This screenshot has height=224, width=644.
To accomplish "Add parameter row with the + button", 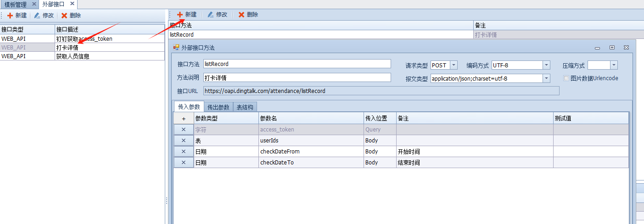I will pyautogui.click(x=184, y=119).
